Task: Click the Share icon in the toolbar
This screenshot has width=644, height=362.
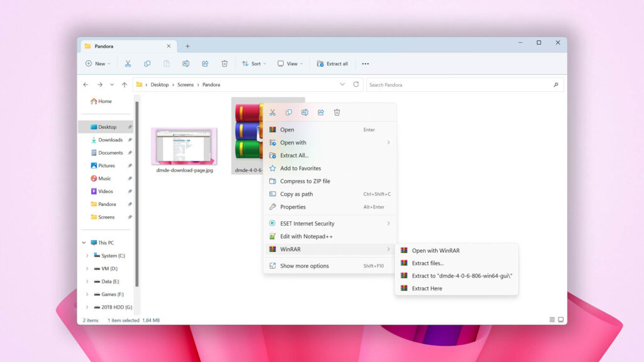Action: [205, 63]
